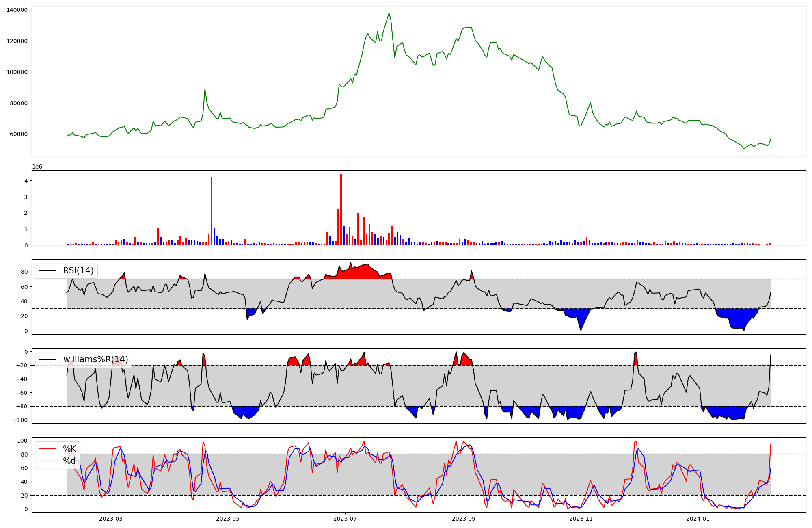Click the tall red volume bar before 2023-05
Image resolution: width=812 pixels, height=528 pixels.
point(212,211)
